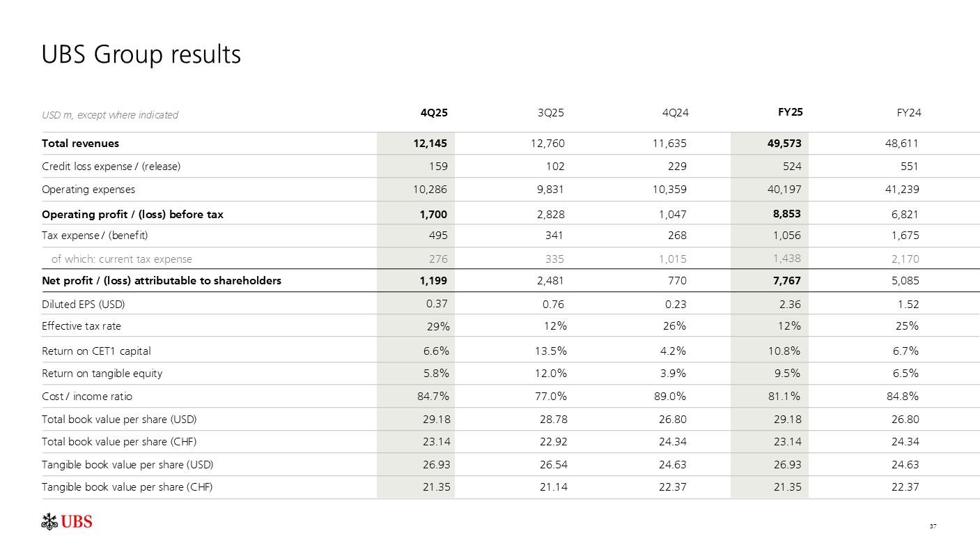Click the "Return on CET1 capital" label
Screen dimensions: 980x552
[96, 351]
